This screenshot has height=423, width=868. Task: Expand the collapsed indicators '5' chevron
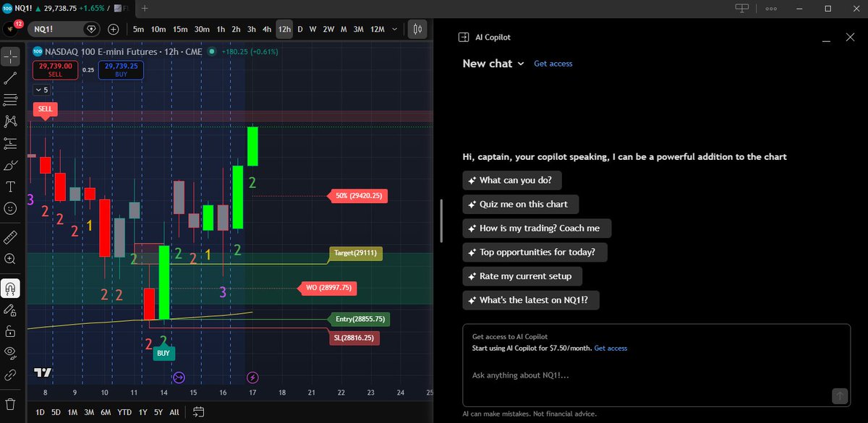click(41, 90)
